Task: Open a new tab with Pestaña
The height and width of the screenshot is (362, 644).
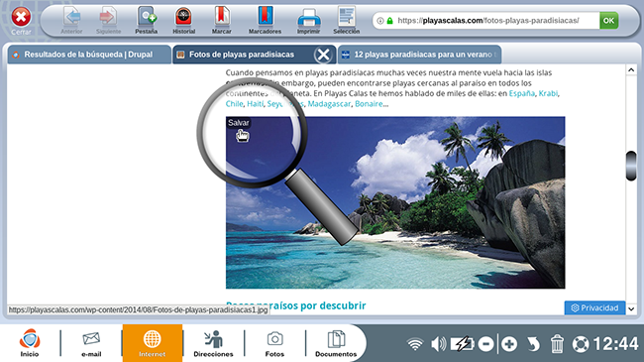Action: tap(147, 20)
